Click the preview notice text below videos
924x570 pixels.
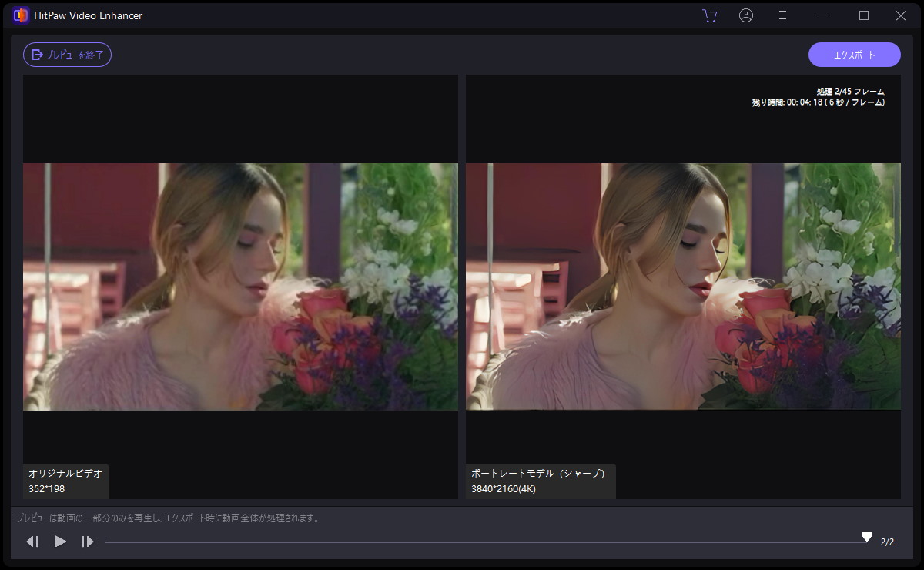click(x=169, y=518)
